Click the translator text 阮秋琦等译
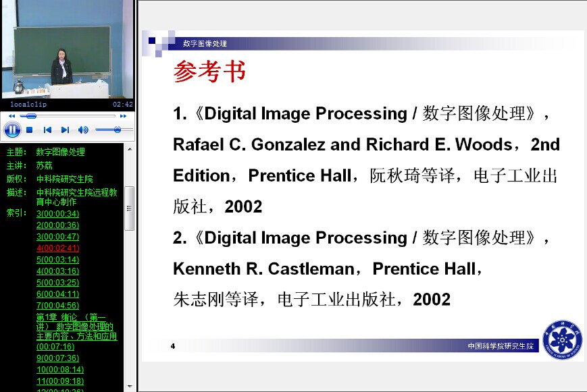This screenshot has width=587, height=392. coord(413,175)
